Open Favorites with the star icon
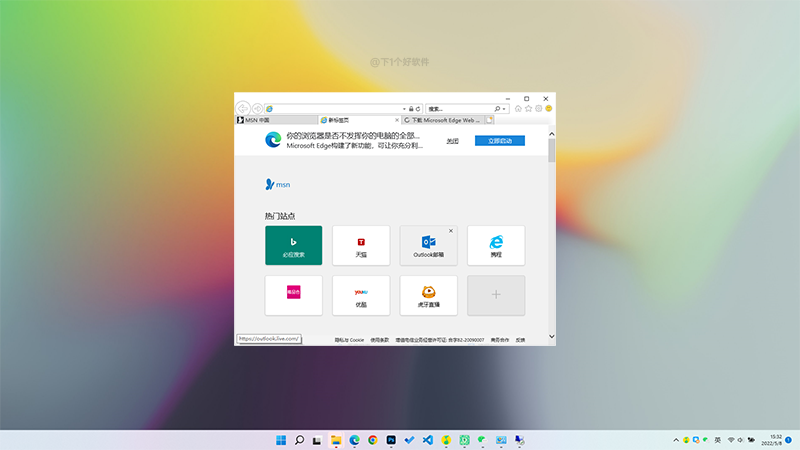Image resolution: width=800 pixels, height=450 pixels. (529, 108)
